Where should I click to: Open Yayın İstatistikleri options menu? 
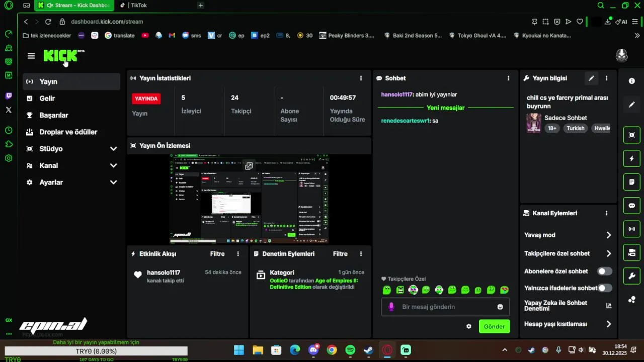pyautogui.click(x=361, y=78)
